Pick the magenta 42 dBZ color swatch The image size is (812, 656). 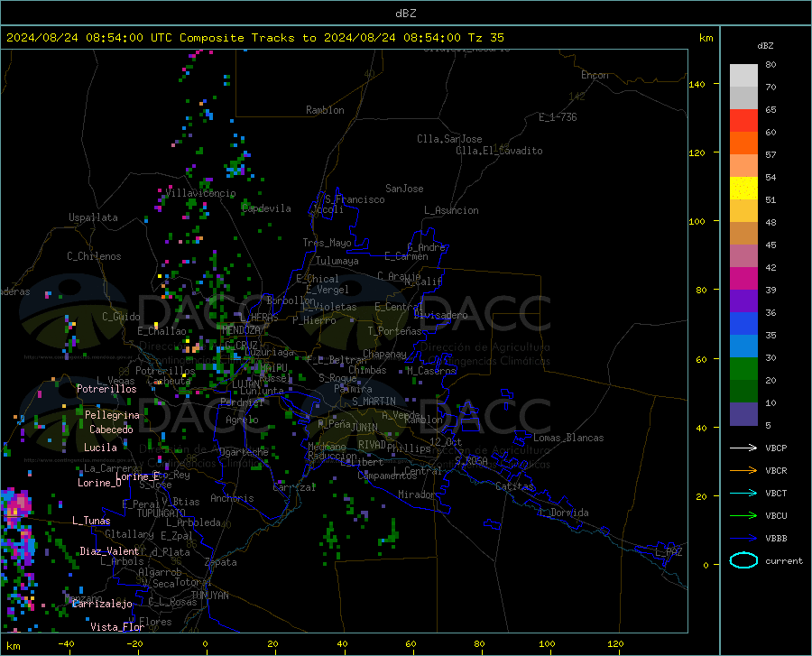click(743, 279)
